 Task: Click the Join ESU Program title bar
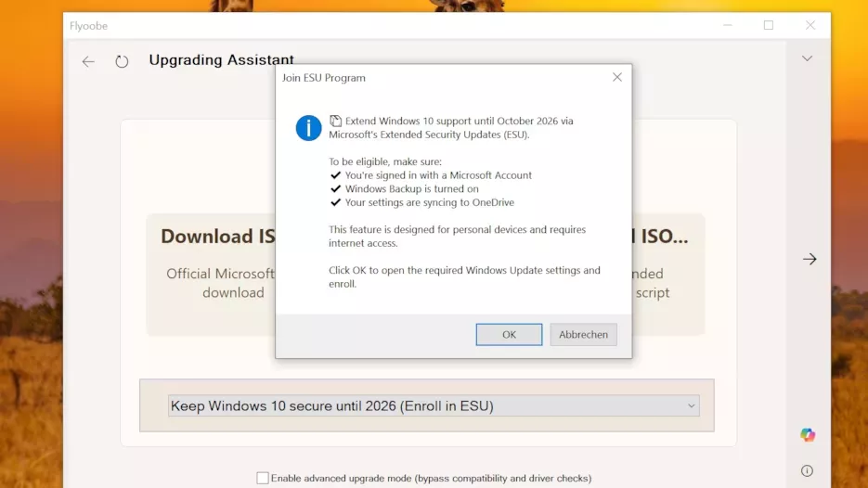click(x=436, y=78)
